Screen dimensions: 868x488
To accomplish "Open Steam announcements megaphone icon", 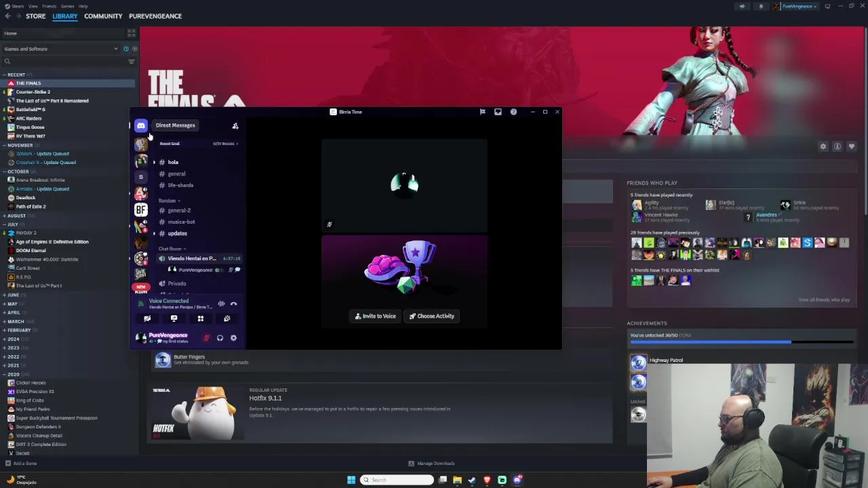I will point(742,6).
